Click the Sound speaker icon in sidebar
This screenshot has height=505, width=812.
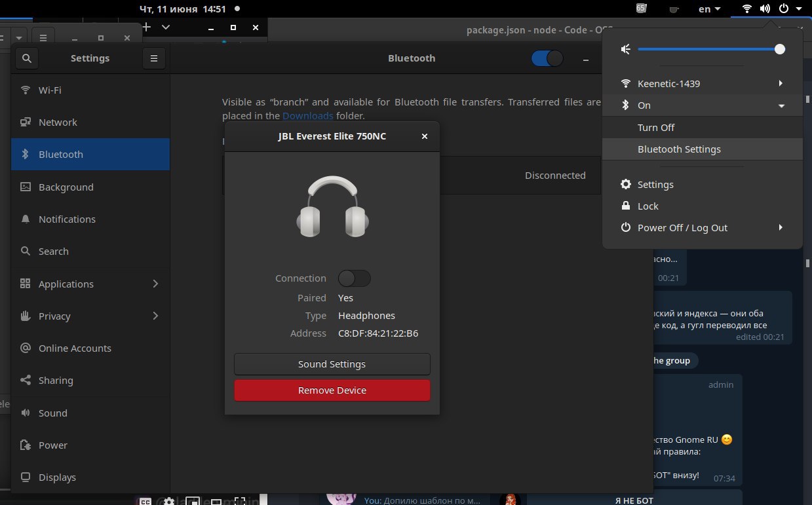(26, 413)
